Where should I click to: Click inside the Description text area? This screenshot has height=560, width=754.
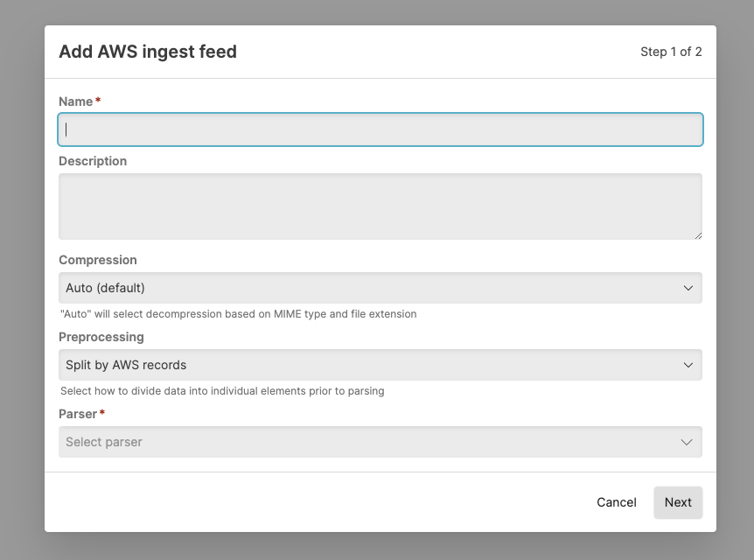[380, 206]
